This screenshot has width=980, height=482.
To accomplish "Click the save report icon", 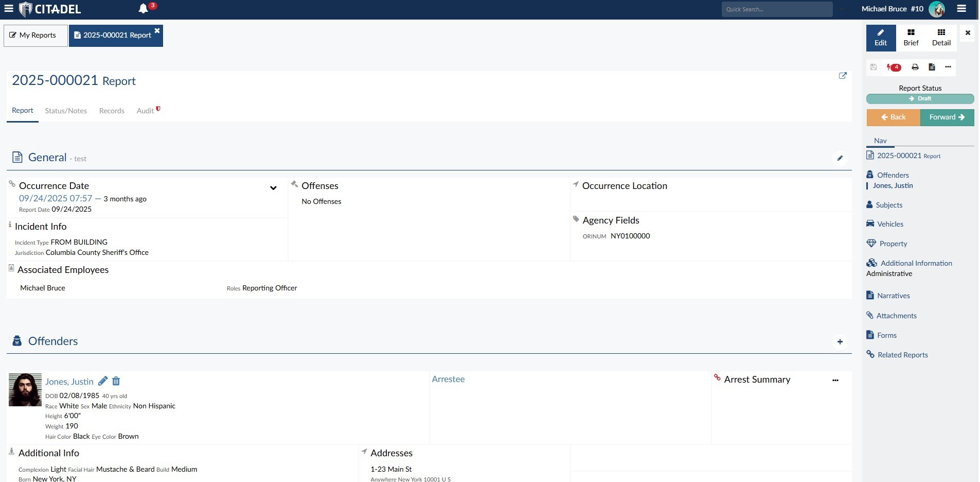I will pos(873,67).
